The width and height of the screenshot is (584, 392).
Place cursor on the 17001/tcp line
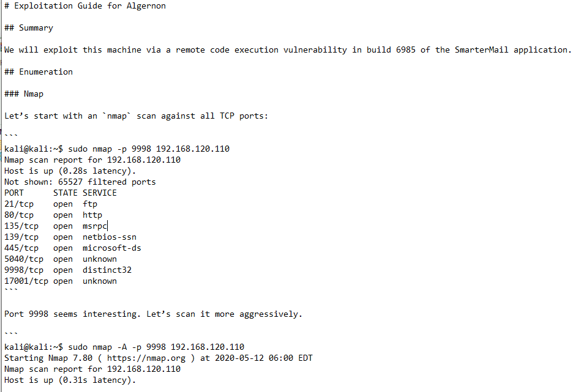pos(60,281)
